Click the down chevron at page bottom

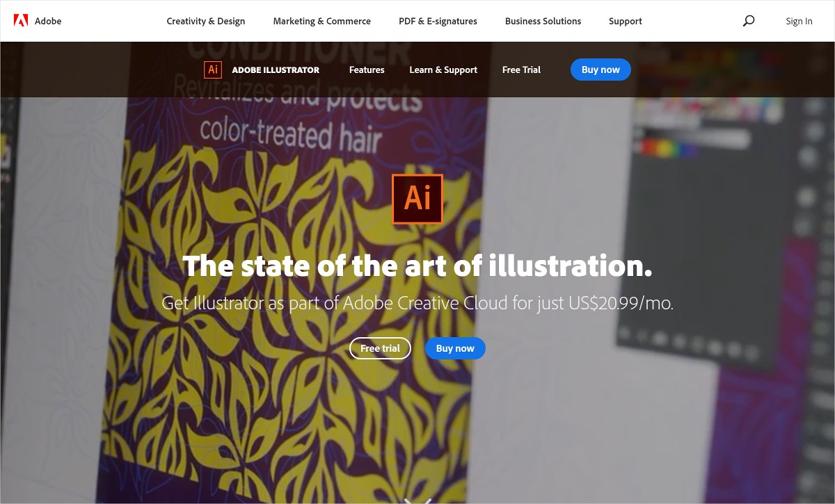[417, 501]
